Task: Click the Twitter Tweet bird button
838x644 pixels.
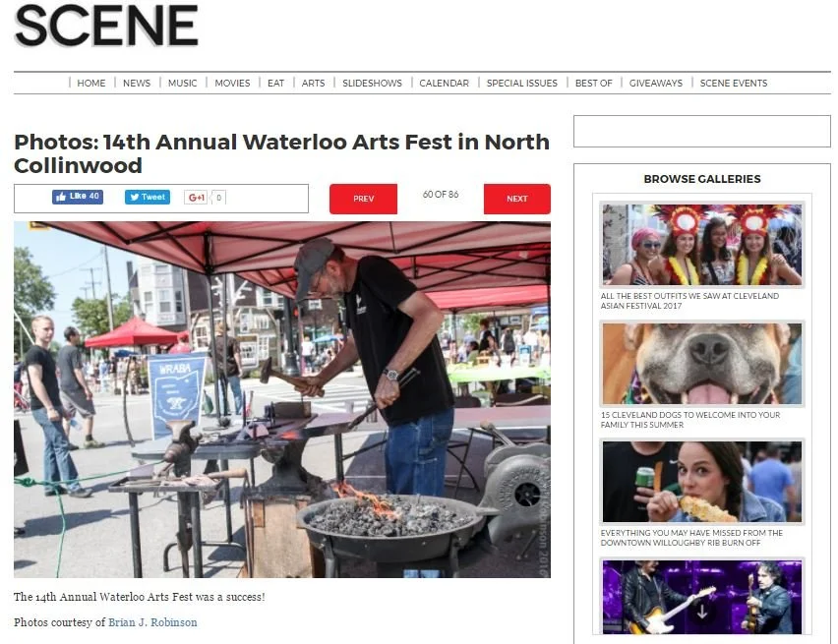Action: [148, 197]
